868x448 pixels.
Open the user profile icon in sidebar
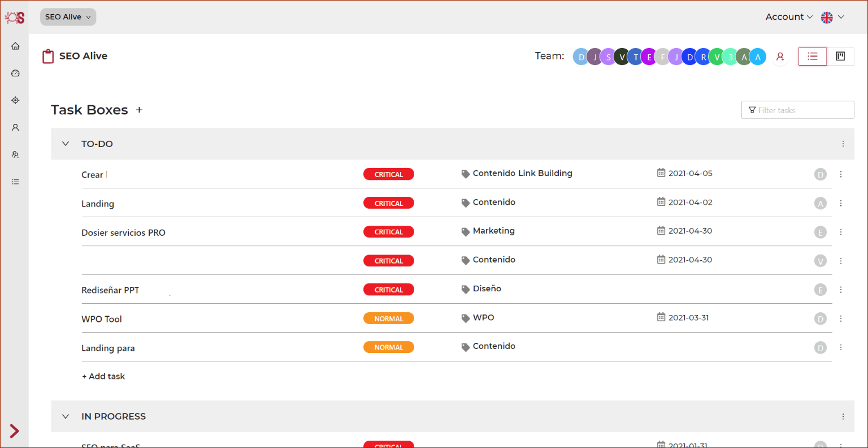15,127
